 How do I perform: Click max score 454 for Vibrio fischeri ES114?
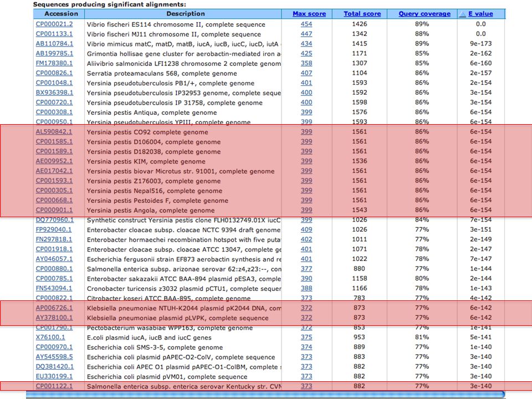[306, 24]
